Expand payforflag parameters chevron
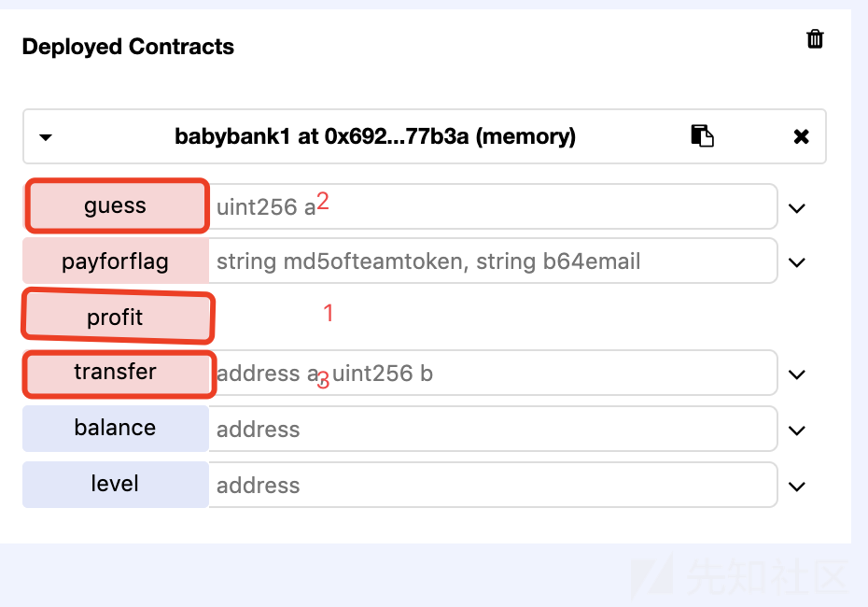 [796, 262]
